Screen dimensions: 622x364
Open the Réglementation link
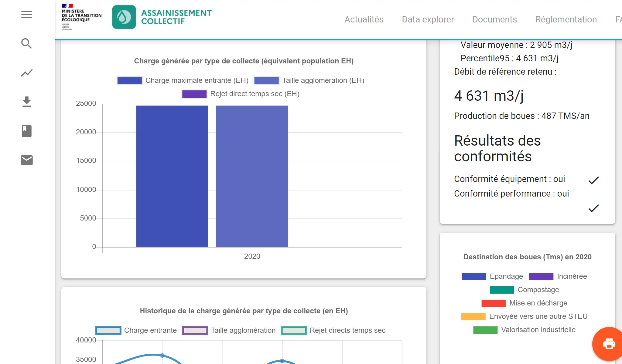pyautogui.click(x=566, y=19)
